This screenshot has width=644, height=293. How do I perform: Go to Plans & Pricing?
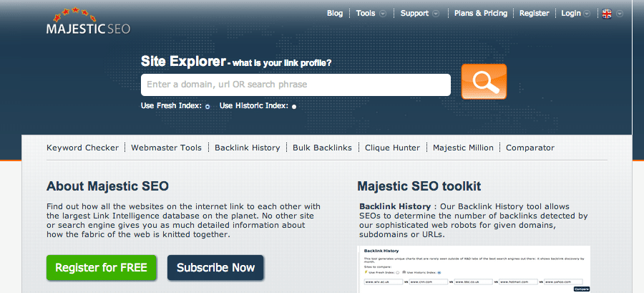pyautogui.click(x=481, y=13)
